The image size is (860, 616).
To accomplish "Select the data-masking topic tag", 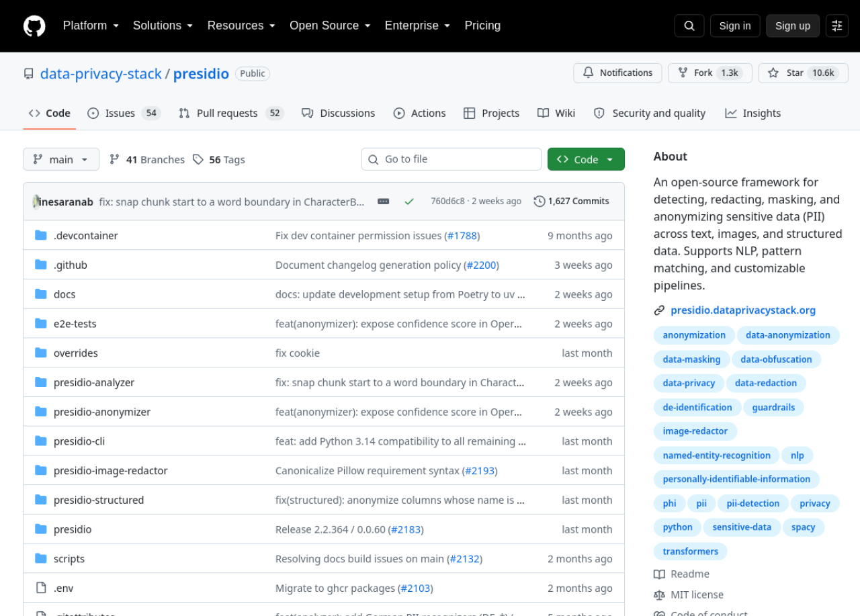I will (691, 359).
